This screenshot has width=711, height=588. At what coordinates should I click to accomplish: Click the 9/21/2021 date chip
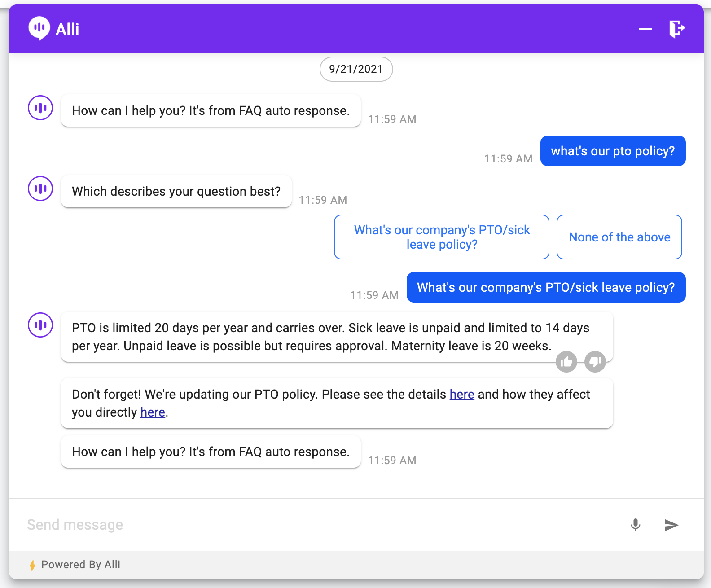(356, 69)
